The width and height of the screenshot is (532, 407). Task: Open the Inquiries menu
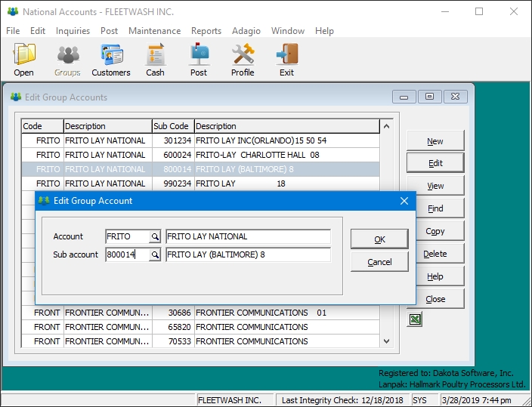tap(73, 31)
